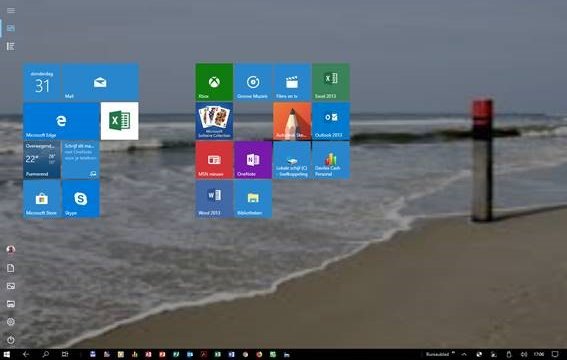This screenshot has width=567, height=360.
Task: Open Pictures from the Start sidebar
Action: tap(11, 286)
